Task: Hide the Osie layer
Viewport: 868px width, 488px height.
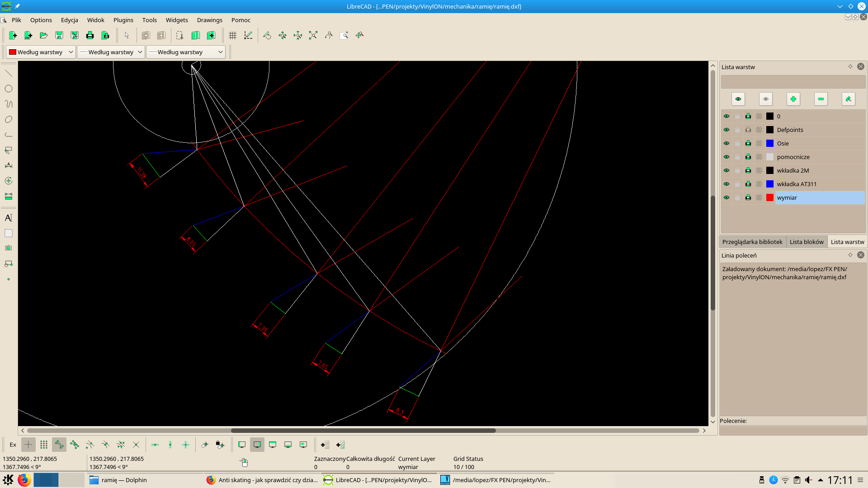Action: pyautogui.click(x=726, y=143)
